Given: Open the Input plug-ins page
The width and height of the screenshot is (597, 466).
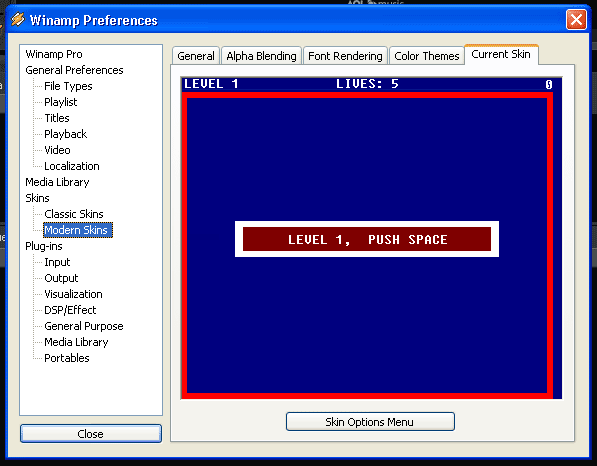Looking at the screenshot, I should pyautogui.click(x=57, y=262).
